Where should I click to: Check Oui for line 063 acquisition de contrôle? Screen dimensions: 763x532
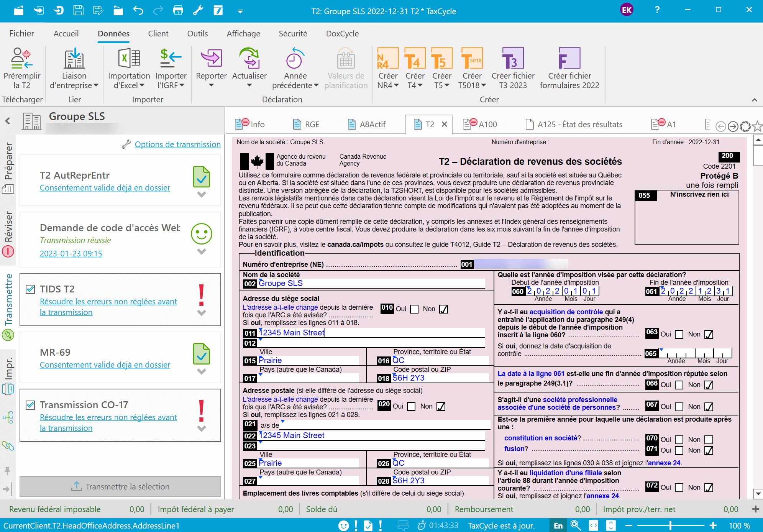[679, 334]
